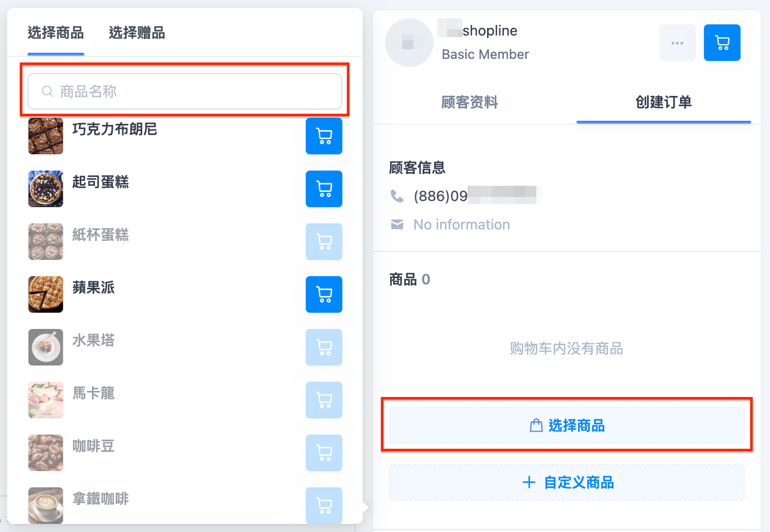The height and width of the screenshot is (532, 770).
Task: Click the 自定义商品 button
Action: click(567, 482)
